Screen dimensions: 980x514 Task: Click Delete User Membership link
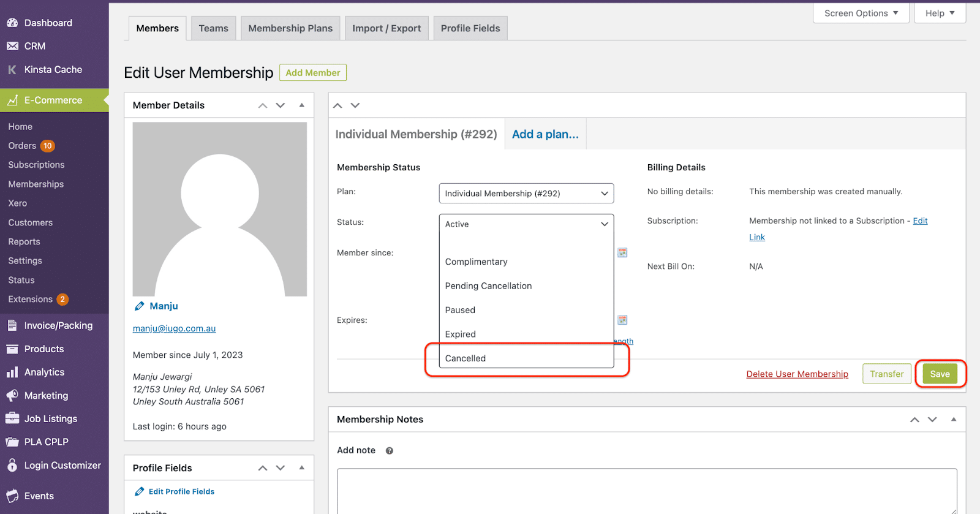[x=797, y=374]
